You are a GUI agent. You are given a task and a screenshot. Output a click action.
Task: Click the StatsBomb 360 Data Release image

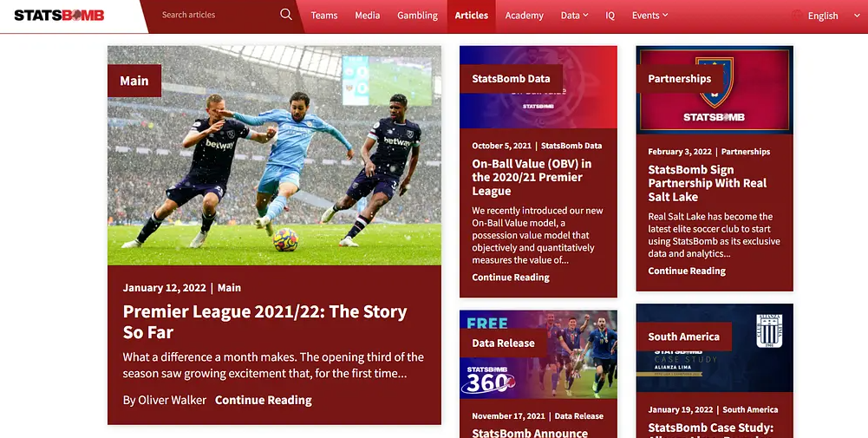tap(538, 355)
